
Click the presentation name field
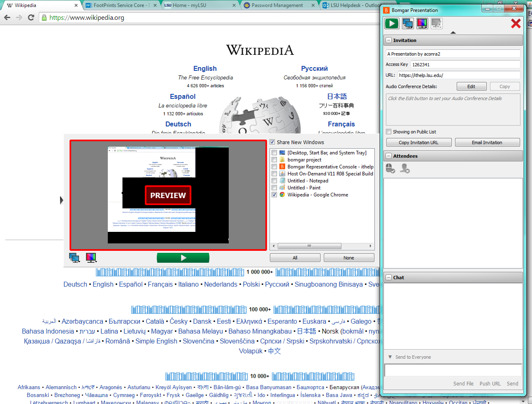click(453, 54)
